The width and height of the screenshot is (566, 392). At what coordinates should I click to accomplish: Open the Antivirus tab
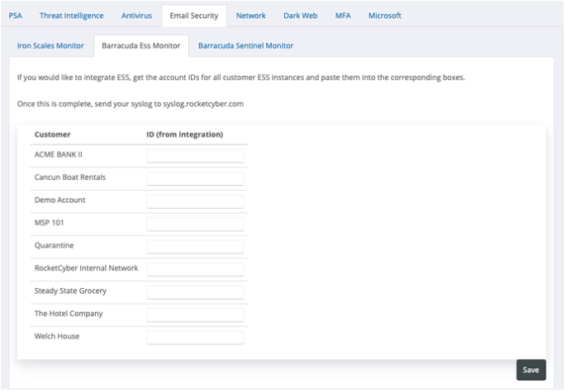[136, 16]
